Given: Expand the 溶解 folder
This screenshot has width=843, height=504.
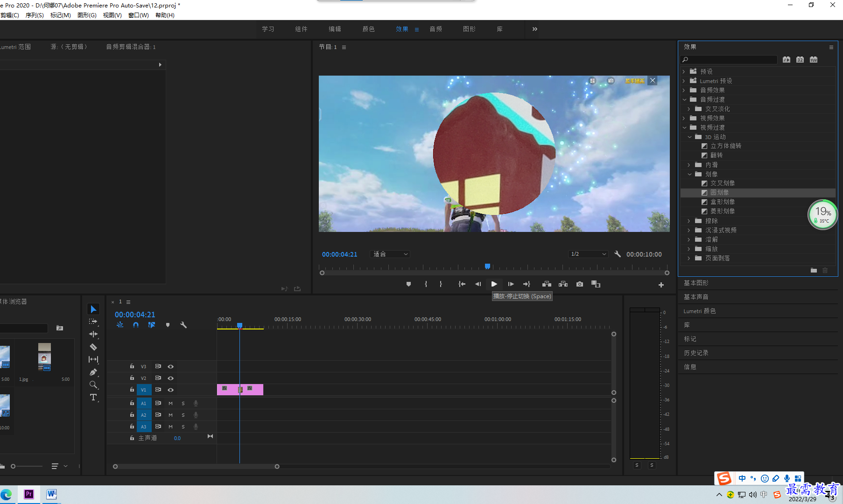Looking at the screenshot, I should click(x=689, y=239).
